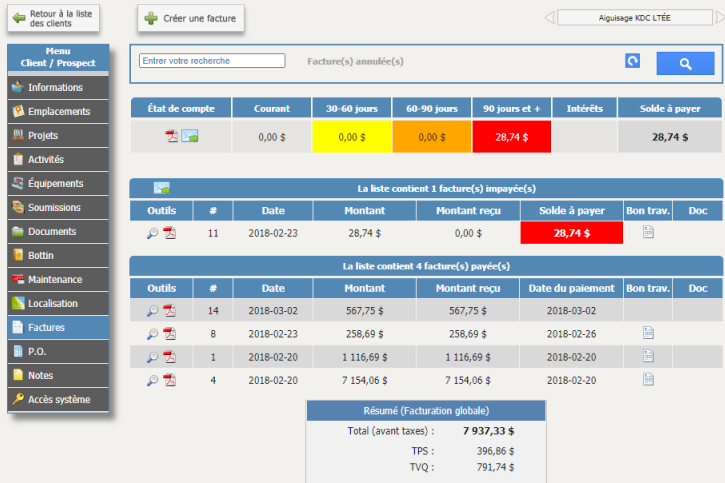View invoice 4 with the magnifier icon
This screenshot has height=483, width=725.
tap(152, 380)
